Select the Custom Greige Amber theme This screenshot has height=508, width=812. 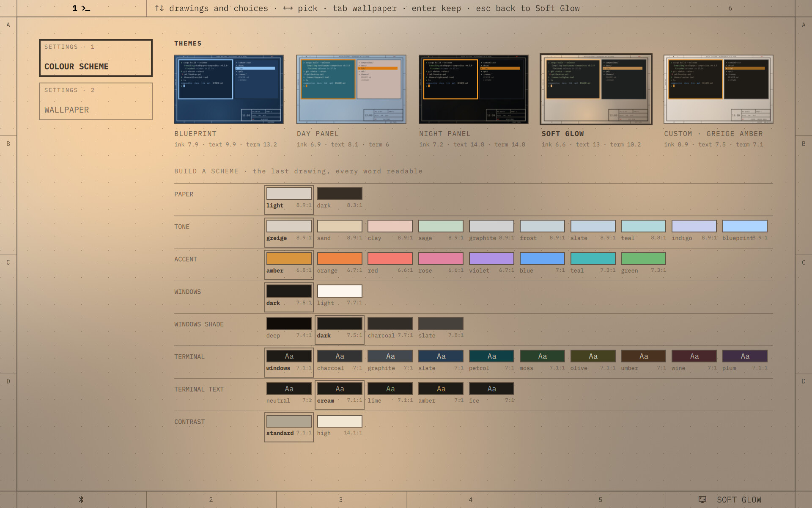[719, 89]
